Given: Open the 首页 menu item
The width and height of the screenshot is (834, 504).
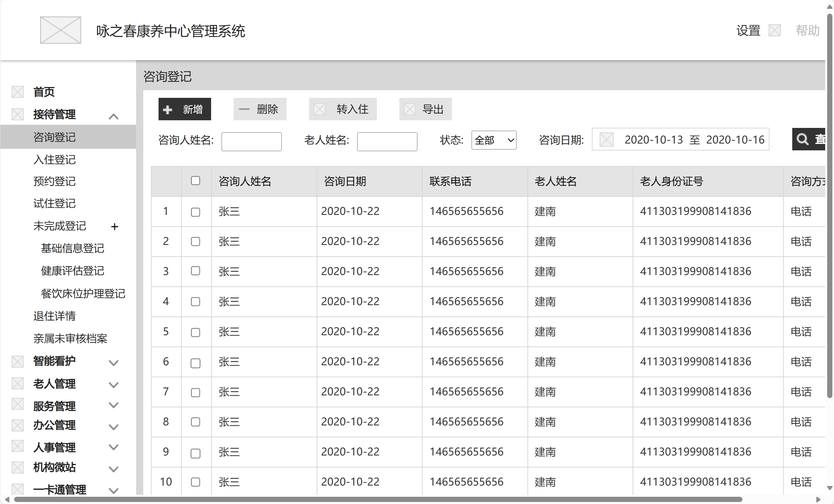Looking at the screenshot, I should tap(44, 92).
